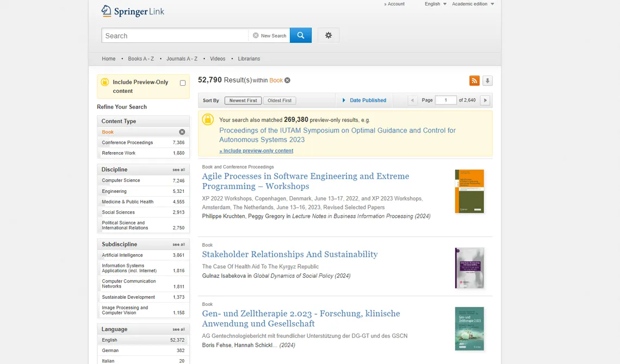The width and height of the screenshot is (620, 364).
Task: Open the search options gear icon
Action: [328, 35]
